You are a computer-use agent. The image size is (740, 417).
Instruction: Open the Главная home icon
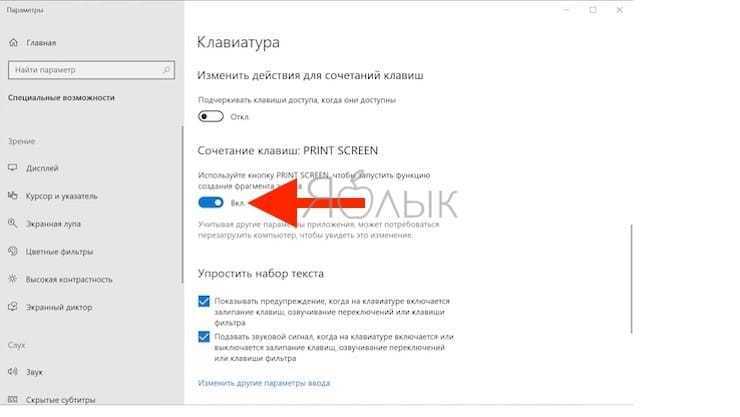(13, 43)
